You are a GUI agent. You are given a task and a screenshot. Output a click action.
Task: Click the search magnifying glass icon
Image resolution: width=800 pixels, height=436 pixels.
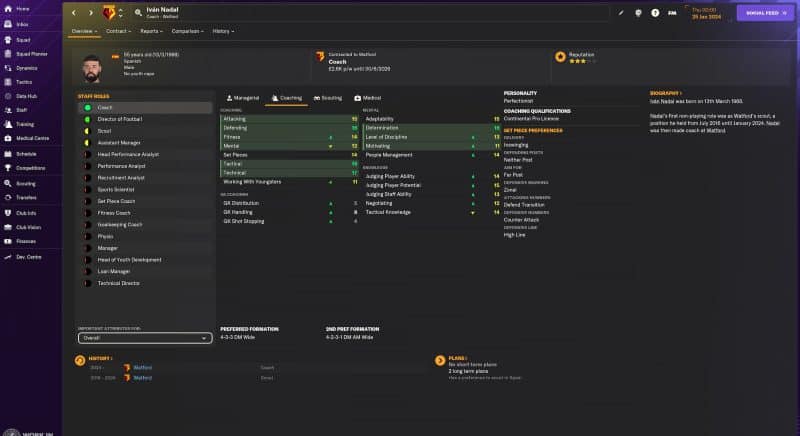click(x=137, y=13)
